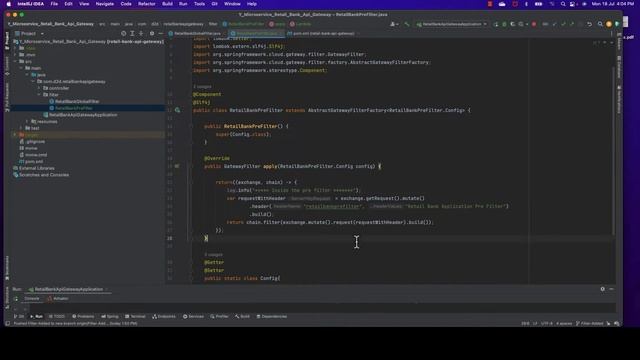Viewport: 640px width, 360px height.
Task: Open the Git menu
Action: coord(214,4)
